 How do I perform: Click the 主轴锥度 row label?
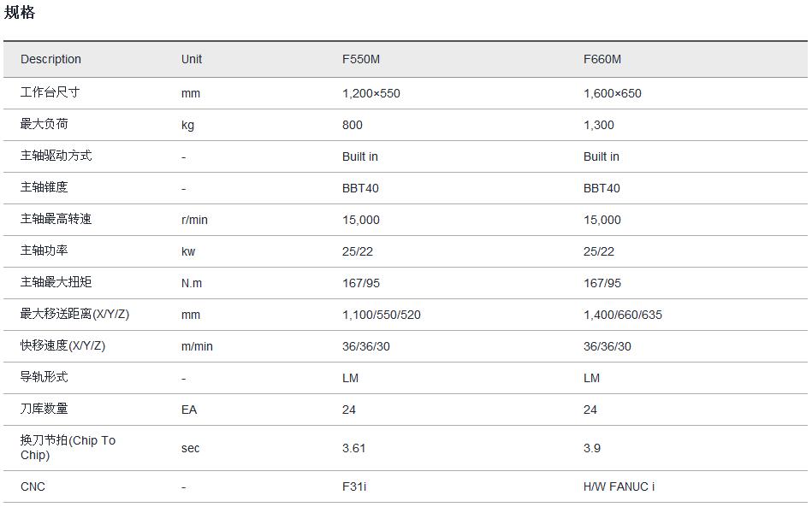click(x=44, y=187)
